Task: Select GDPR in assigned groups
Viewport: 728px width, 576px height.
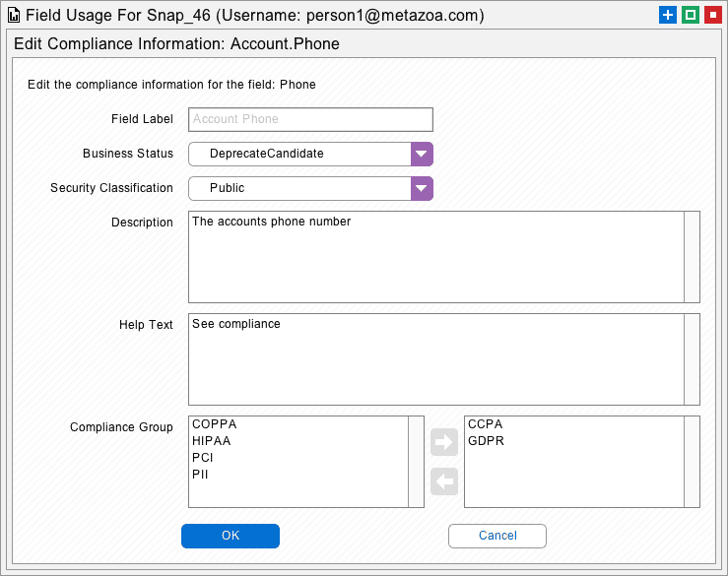Action: pyautogui.click(x=486, y=441)
